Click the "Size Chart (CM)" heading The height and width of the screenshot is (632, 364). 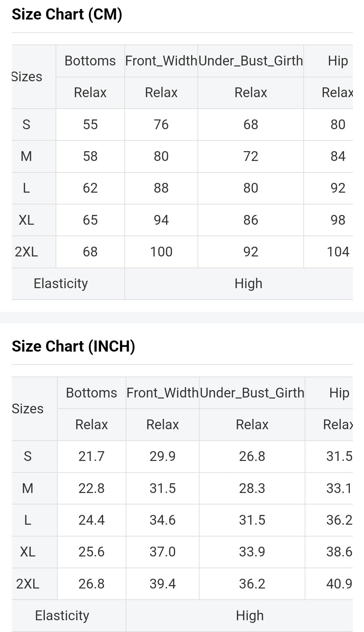(67, 15)
